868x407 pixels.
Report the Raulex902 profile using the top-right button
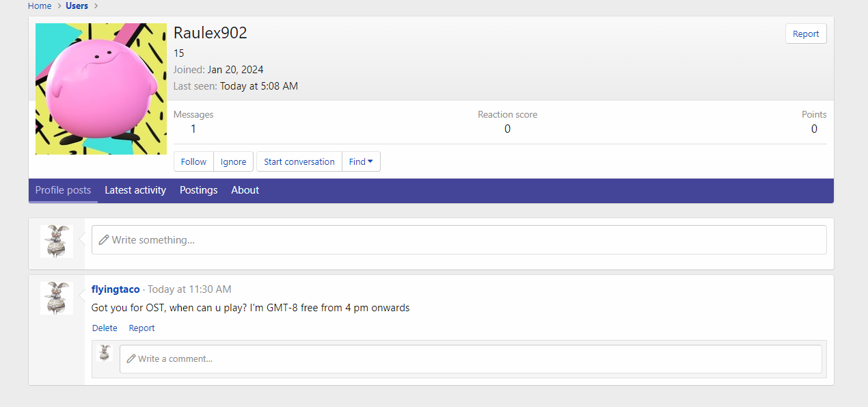(805, 34)
